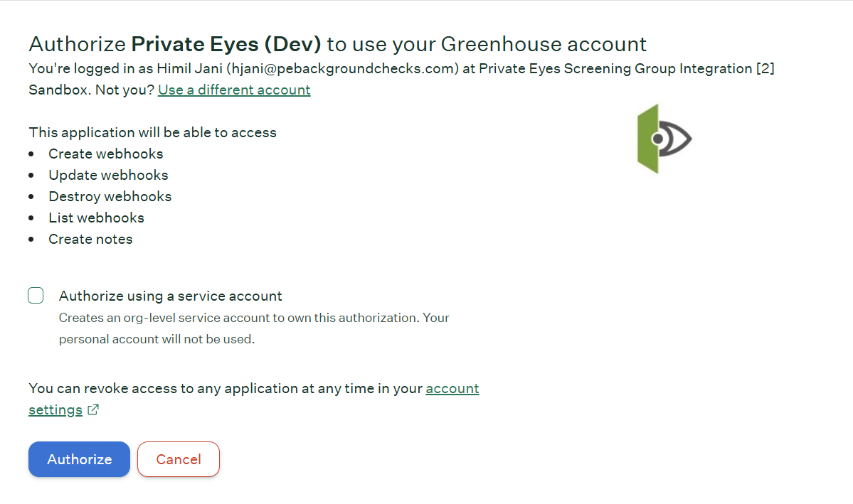The height and width of the screenshot is (504, 853).
Task: Select the Destroy webhooks permission text
Action: pyautogui.click(x=110, y=196)
